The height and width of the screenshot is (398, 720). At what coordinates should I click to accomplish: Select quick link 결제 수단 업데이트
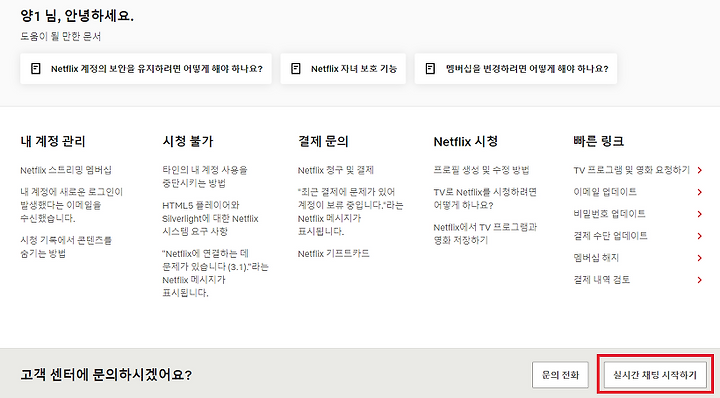[x=610, y=236]
